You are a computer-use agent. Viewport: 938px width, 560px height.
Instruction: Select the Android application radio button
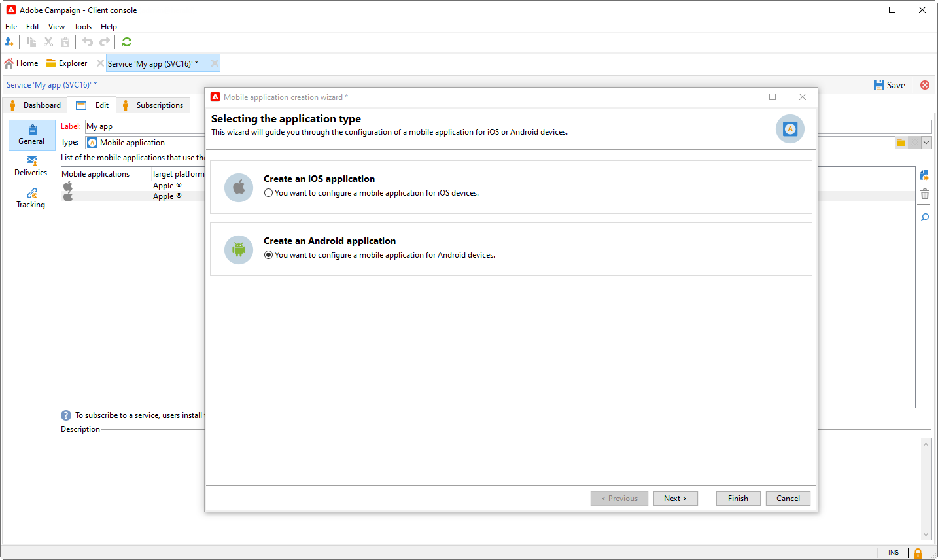coord(268,255)
